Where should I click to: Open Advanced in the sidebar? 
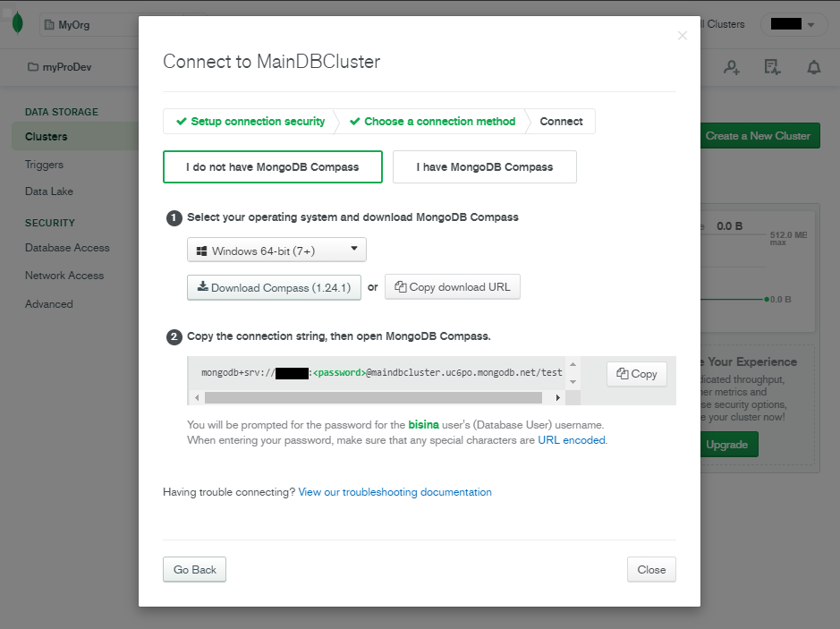click(x=48, y=304)
